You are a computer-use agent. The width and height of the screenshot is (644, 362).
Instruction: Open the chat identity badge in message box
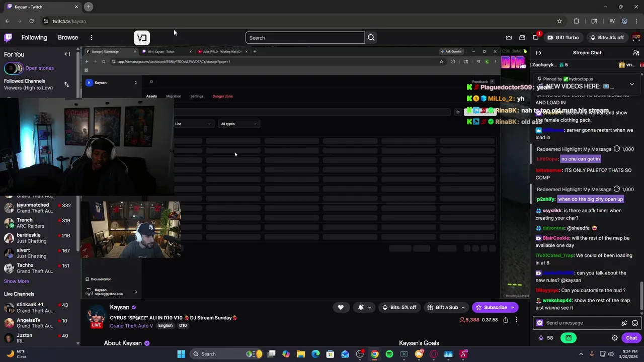tap(540, 323)
